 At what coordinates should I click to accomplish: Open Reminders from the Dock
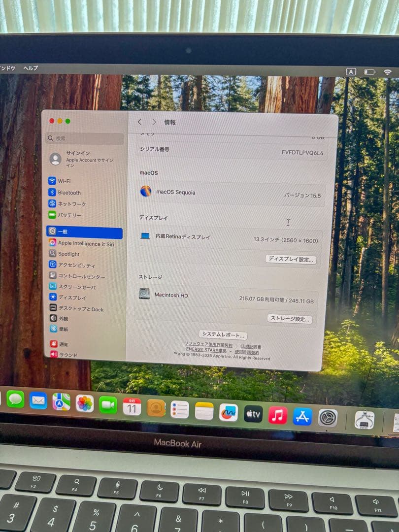click(x=180, y=409)
